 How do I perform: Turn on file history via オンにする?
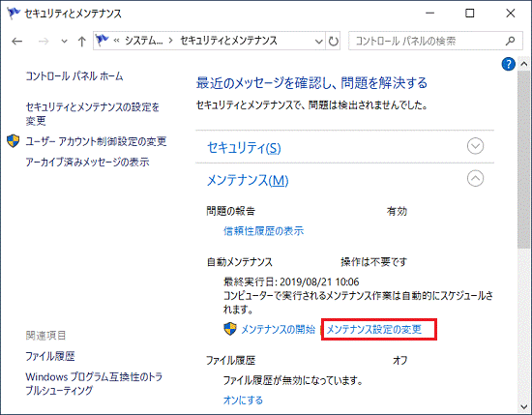tap(243, 400)
